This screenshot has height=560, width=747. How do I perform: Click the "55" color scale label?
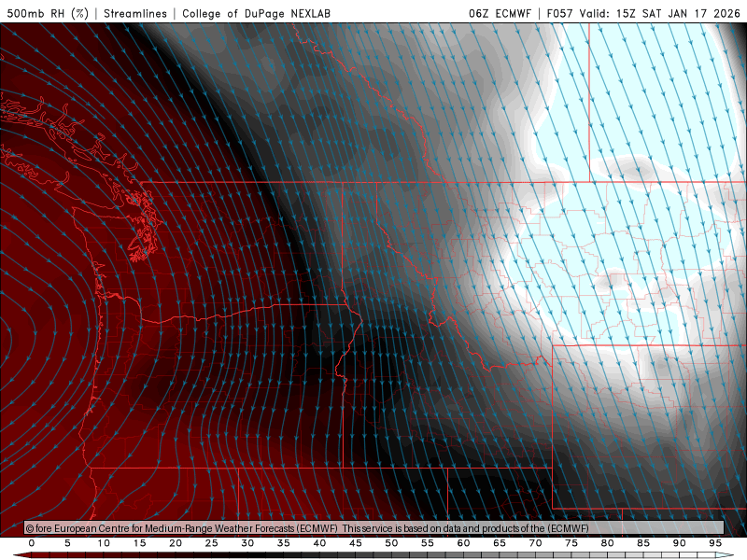[x=428, y=543]
